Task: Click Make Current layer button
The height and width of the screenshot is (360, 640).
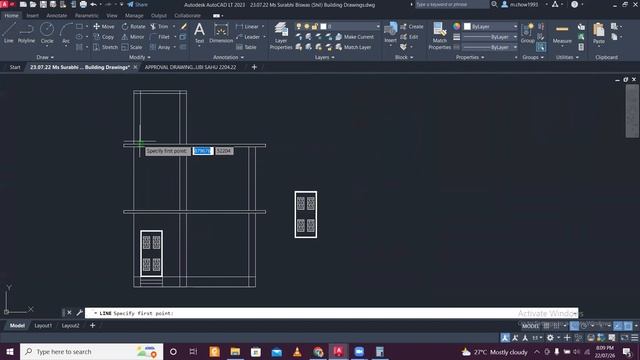Action: pyautogui.click(x=354, y=37)
